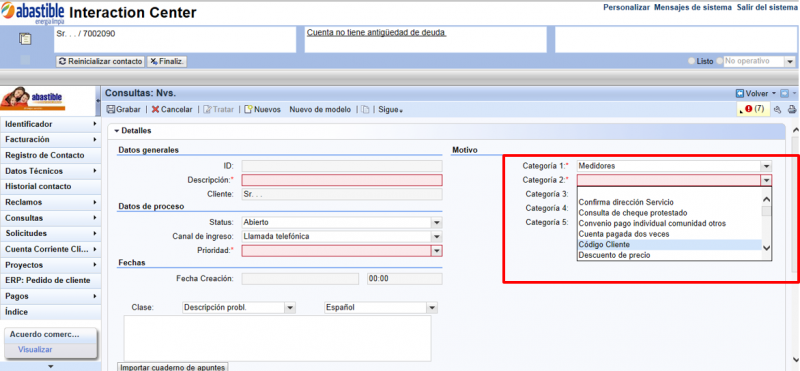Open the Reclamos sidebar menu
Image resolution: width=800 pixels, height=371 pixels.
tap(49, 202)
